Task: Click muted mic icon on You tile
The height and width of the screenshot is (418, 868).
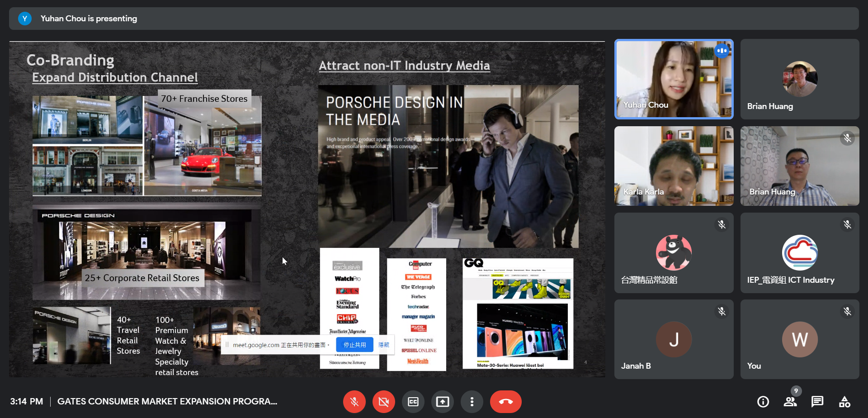Action: click(x=848, y=311)
